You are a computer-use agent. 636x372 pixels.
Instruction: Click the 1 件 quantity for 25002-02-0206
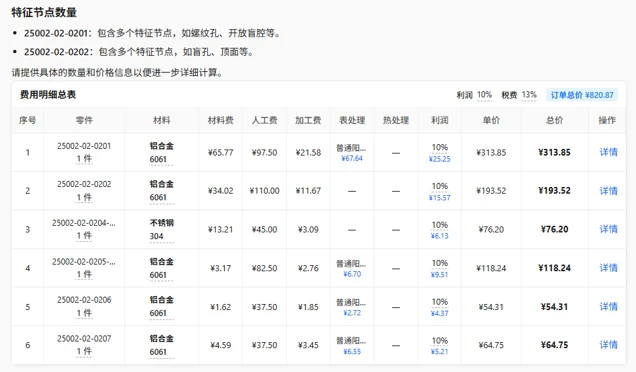point(84,313)
